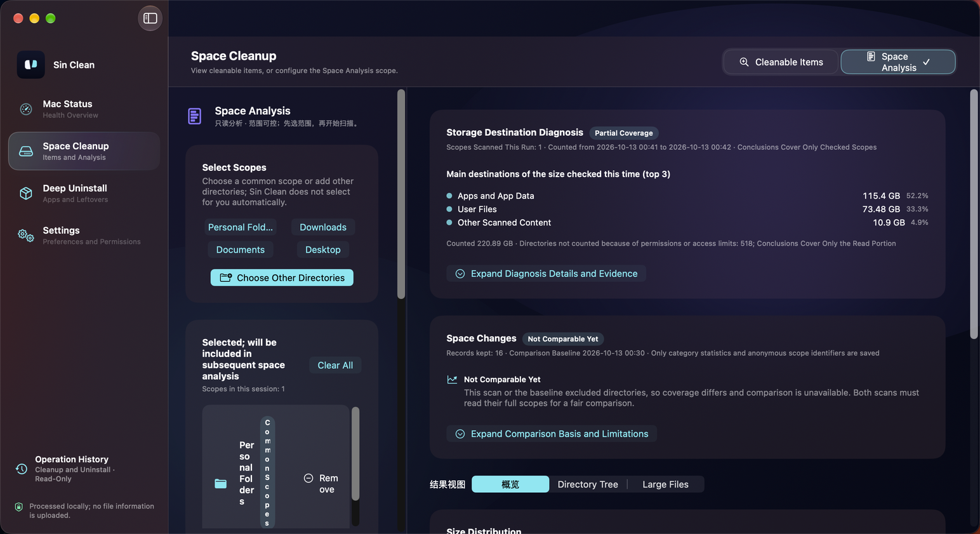Click the selected scopes list scrollbar
This screenshot has height=534, width=980.
click(355, 455)
